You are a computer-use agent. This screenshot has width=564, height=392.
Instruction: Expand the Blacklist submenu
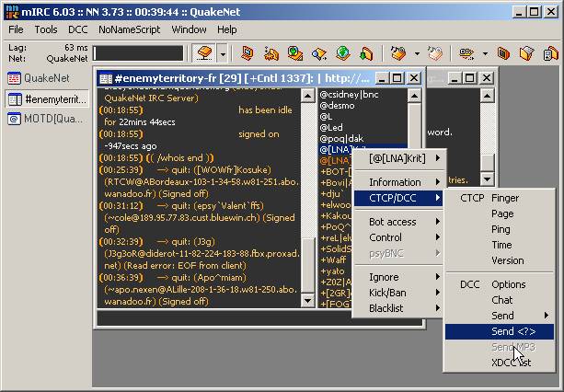coord(398,308)
